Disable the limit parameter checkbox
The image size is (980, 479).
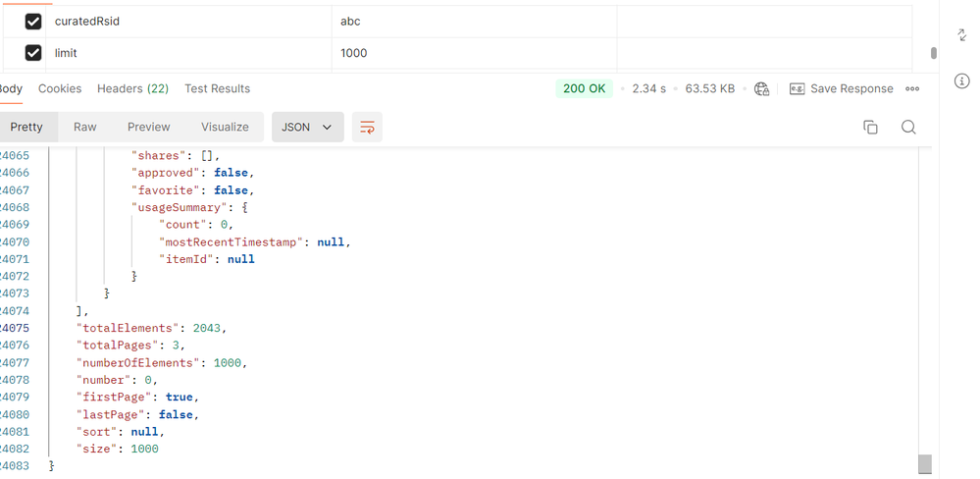click(33, 53)
